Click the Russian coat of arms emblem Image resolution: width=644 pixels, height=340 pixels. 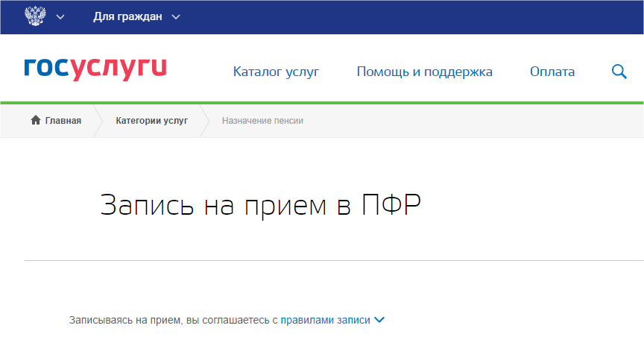34,16
